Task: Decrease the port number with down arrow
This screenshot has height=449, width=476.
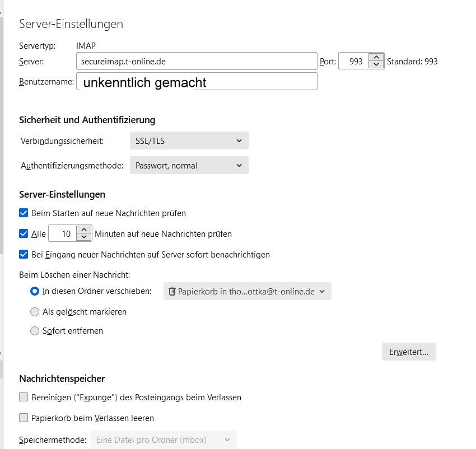Action: tap(377, 65)
